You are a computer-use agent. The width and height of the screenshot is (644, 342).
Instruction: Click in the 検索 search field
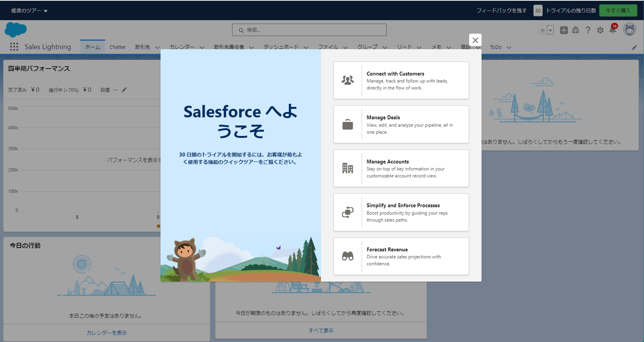pos(309,30)
